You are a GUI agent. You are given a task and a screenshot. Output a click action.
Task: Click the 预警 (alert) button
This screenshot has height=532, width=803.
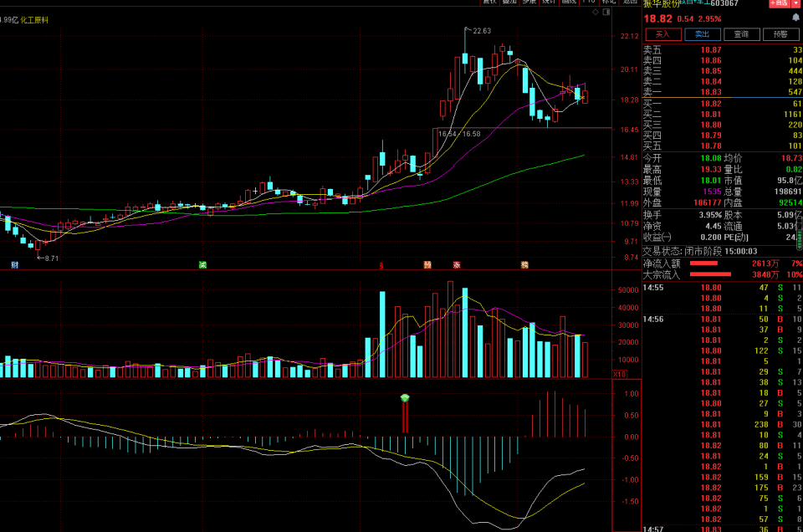coord(781,34)
